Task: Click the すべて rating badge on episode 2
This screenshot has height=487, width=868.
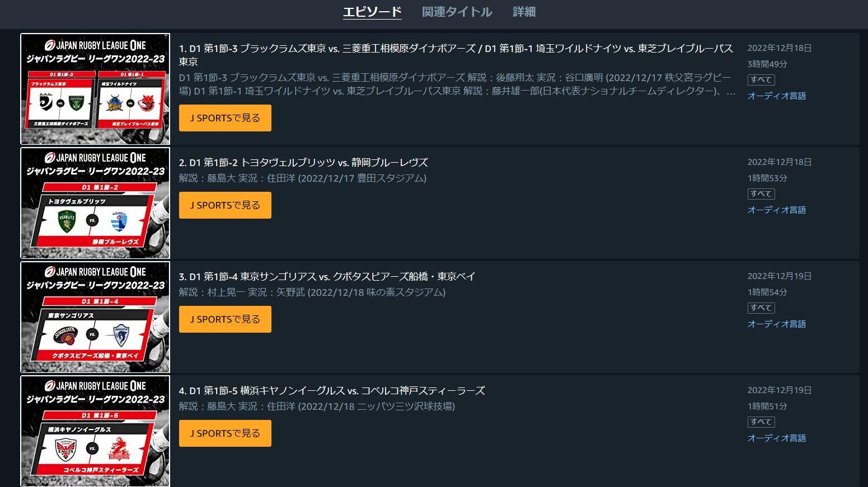Action: (x=761, y=193)
